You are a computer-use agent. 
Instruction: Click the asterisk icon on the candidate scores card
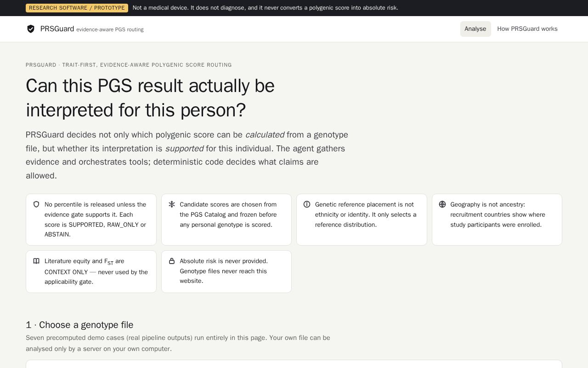tap(172, 204)
